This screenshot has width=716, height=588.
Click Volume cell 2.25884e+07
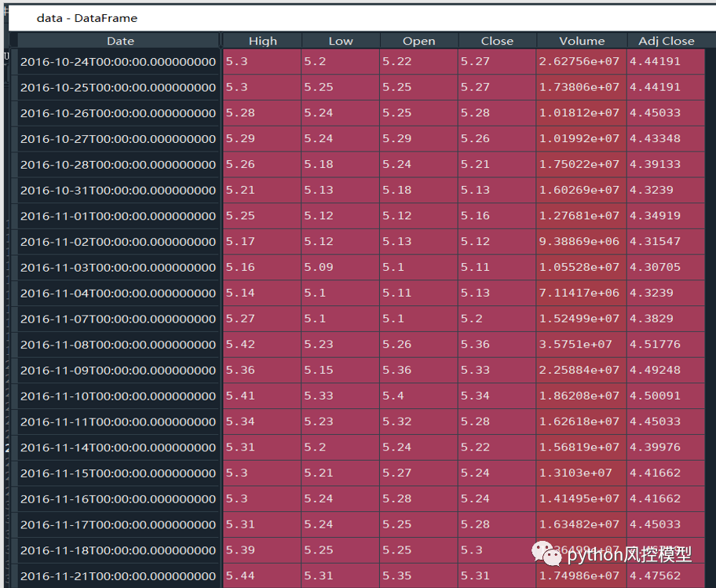581,371
